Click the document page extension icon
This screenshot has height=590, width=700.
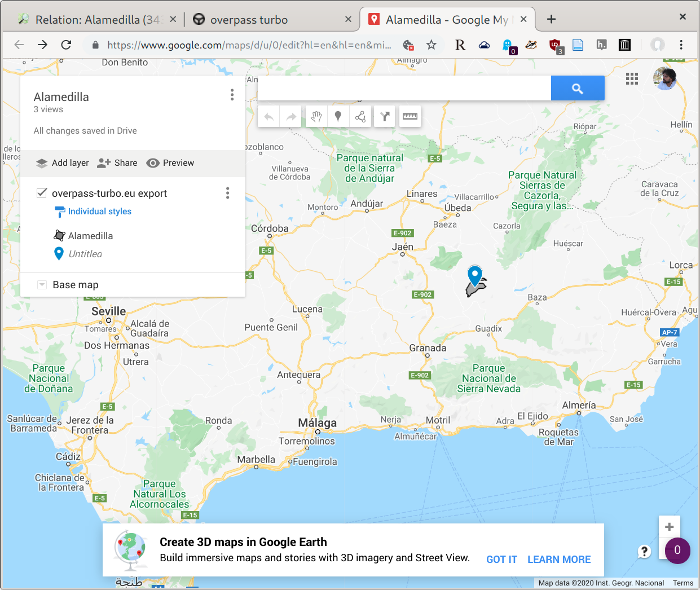click(578, 45)
